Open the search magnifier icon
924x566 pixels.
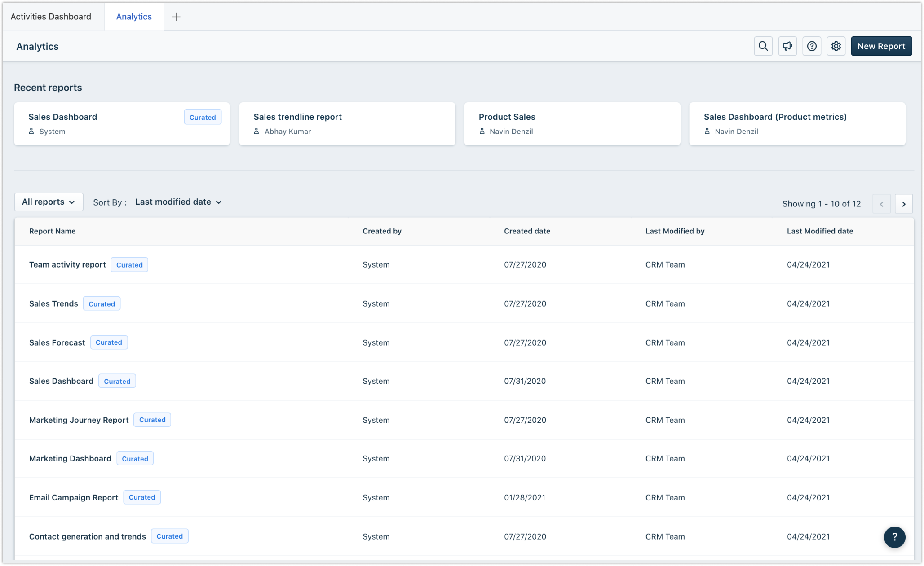click(763, 46)
